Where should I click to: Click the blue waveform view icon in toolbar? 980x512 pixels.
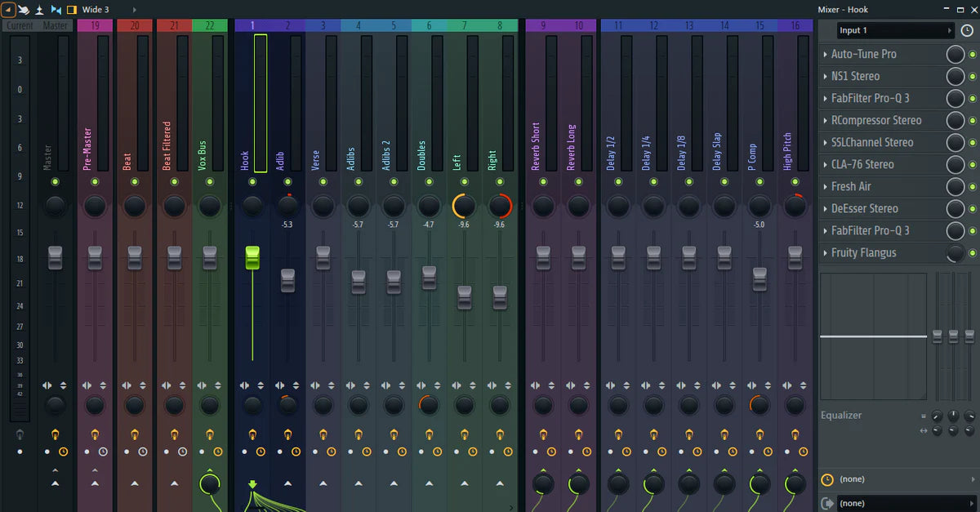pos(56,9)
